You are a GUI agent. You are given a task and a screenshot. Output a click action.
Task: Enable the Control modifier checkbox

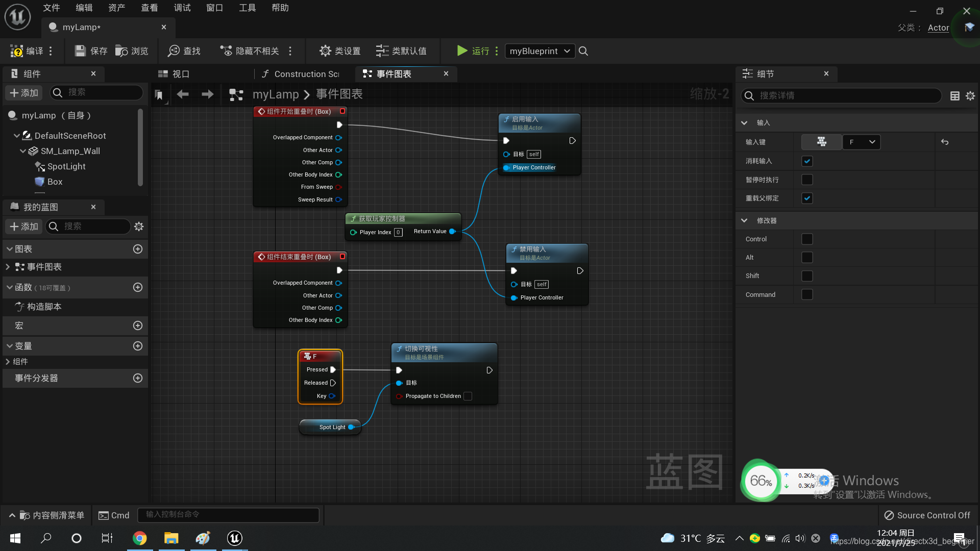tap(807, 239)
